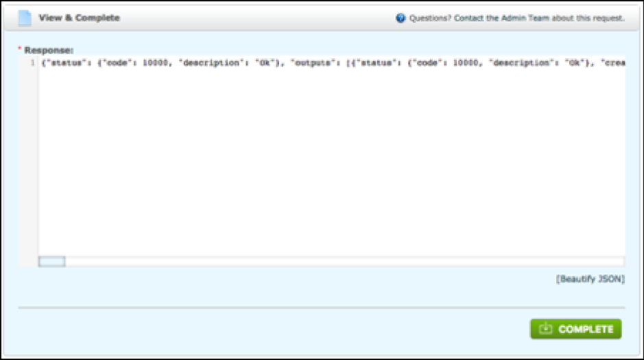Click the green COMPLETE button
This screenshot has width=644, height=360.
(575, 329)
